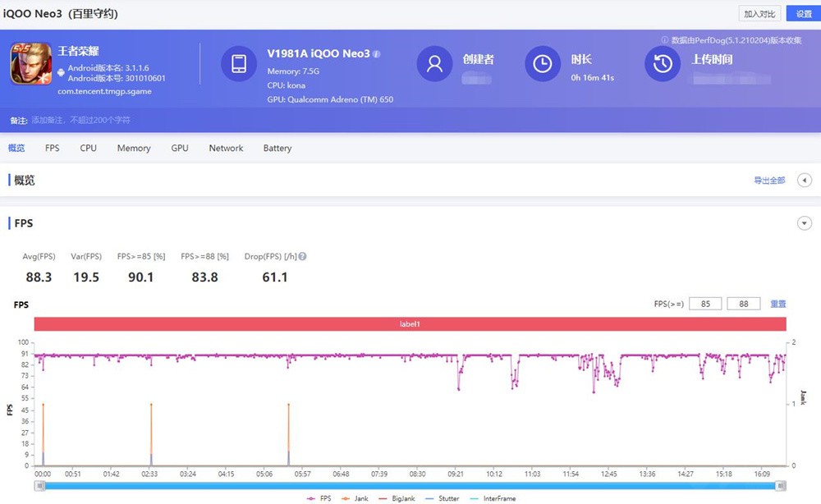Click the 加入对比 button
821x504 pixels.
click(x=759, y=14)
